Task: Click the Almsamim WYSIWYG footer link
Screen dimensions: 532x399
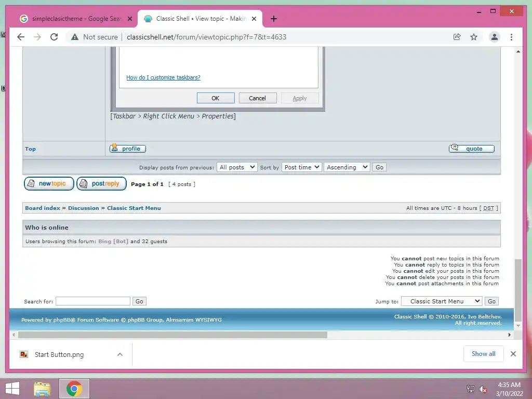Action: [194, 320]
